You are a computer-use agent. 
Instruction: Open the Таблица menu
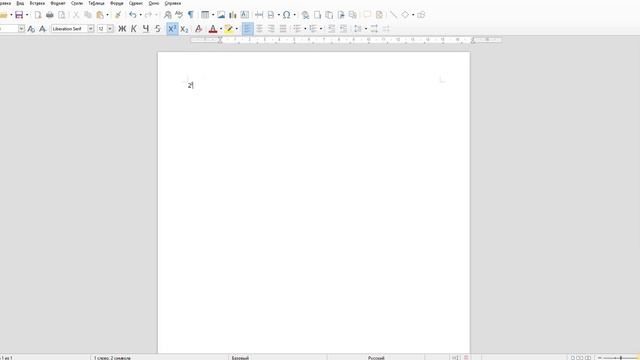[96, 3]
